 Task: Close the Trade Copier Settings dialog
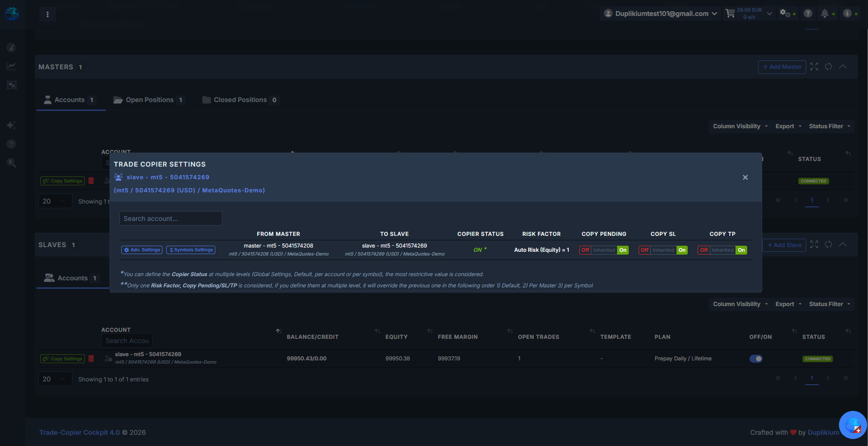tap(745, 177)
